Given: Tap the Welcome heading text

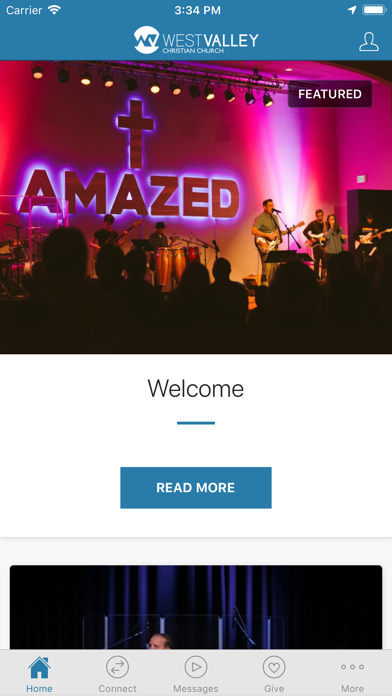Looking at the screenshot, I should [x=196, y=388].
